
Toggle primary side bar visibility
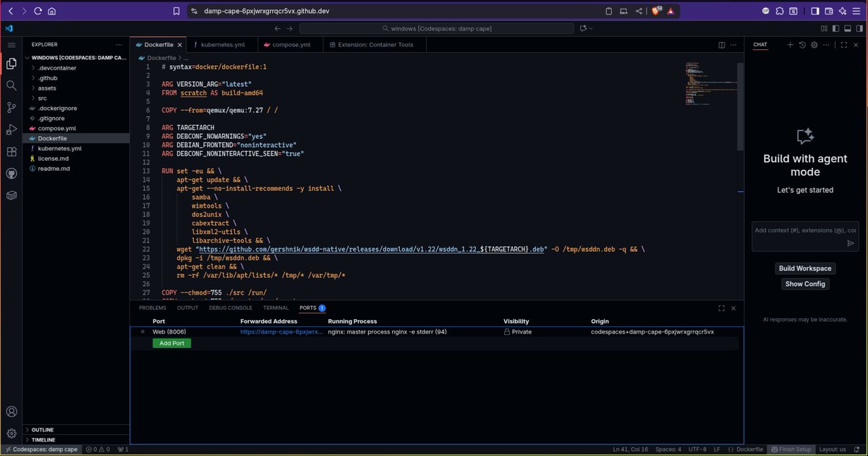pyautogui.click(x=837, y=28)
